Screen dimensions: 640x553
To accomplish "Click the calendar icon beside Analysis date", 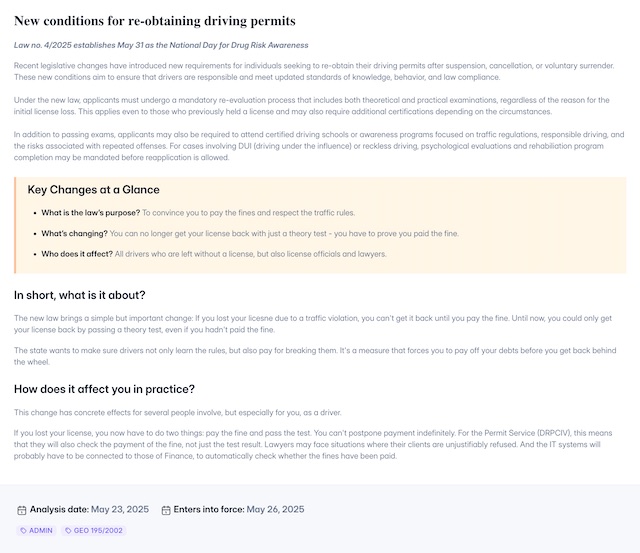I will coord(21,510).
